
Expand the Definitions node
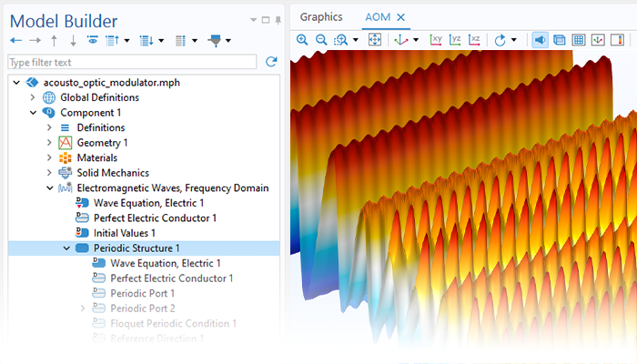[49, 127]
